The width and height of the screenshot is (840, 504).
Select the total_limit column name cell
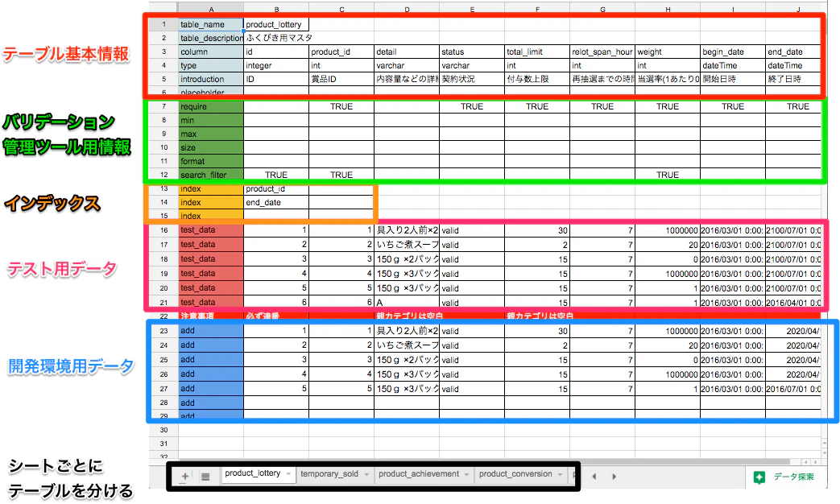pyautogui.click(x=537, y=52)
